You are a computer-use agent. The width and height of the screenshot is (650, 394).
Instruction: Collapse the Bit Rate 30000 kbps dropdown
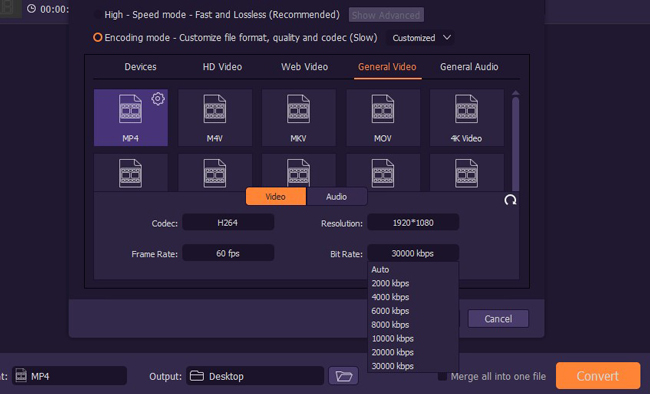(x=413, y=253)
